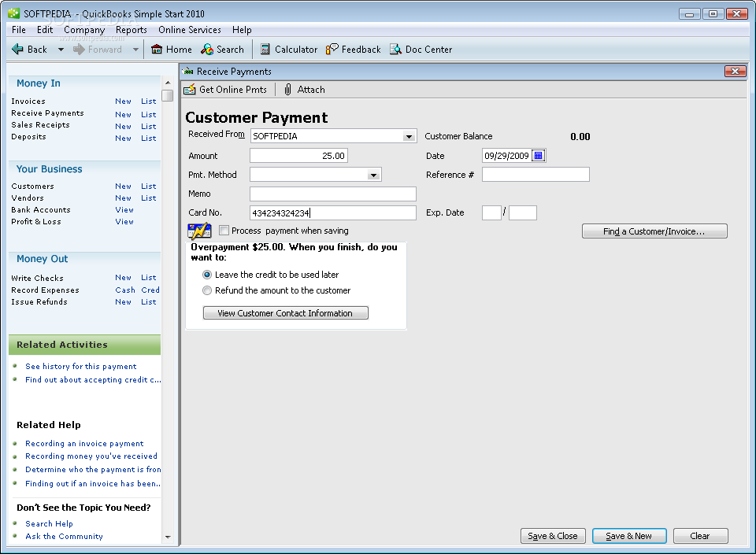Expand the Received From customer dropdown

pos(409,136)
